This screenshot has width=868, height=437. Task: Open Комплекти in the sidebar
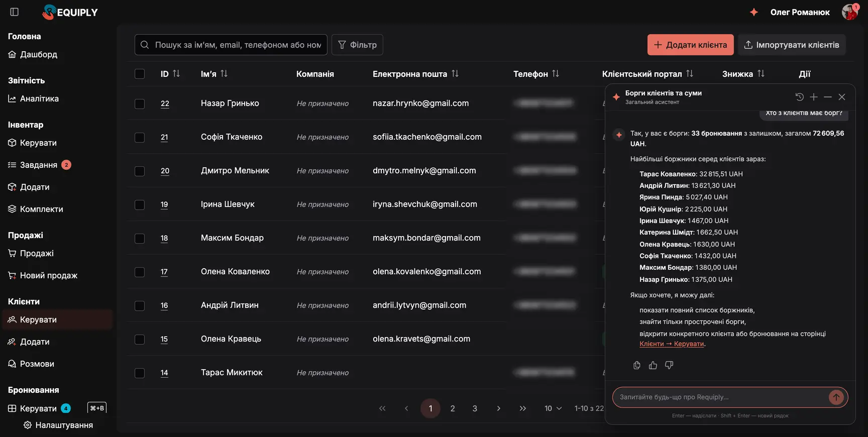click(36, 209)
